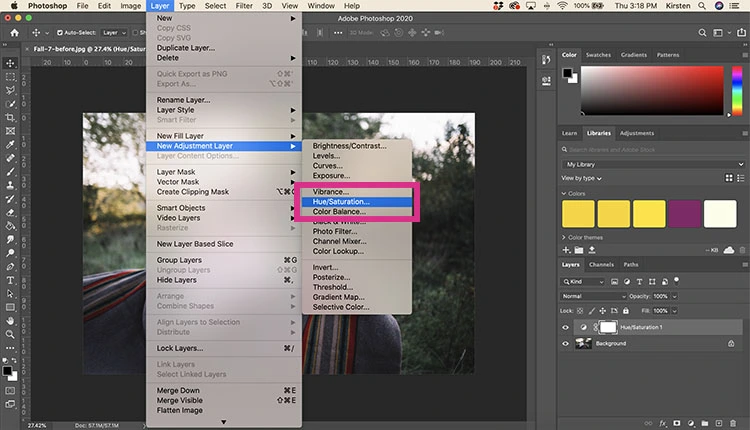Screen dimensions: 750x430
Task: Select the Eraser tool
Action: (x=10, y=212)
